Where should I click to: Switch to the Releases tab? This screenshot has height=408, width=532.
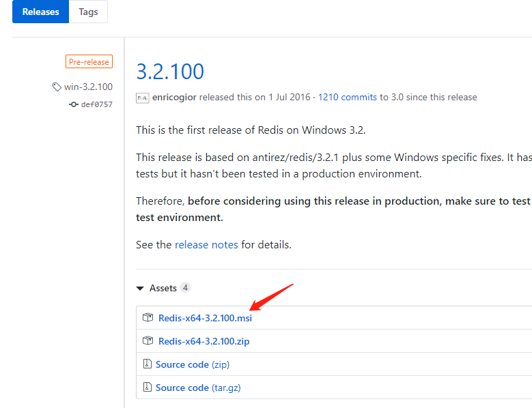tap(41, 12)
